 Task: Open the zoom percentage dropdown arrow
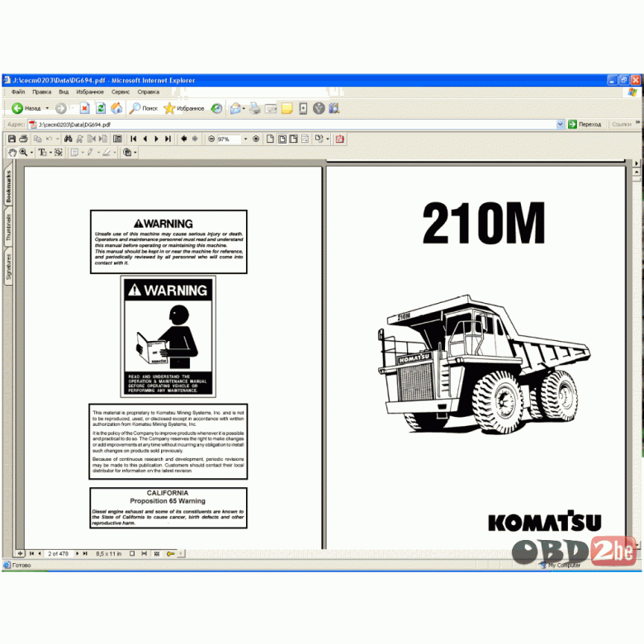245,140
